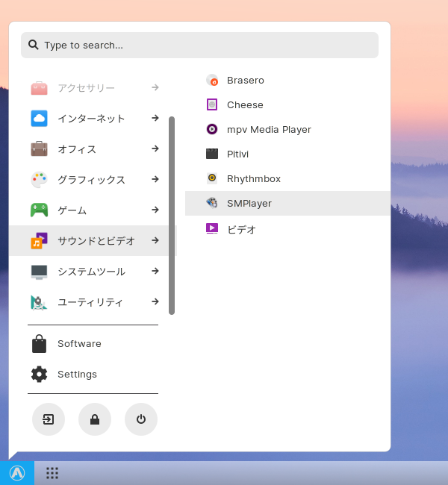The width and height of the screenshot is (448, 485).
Task: Expand arrow next to ゲーム
Action: (x=155, y=210)
